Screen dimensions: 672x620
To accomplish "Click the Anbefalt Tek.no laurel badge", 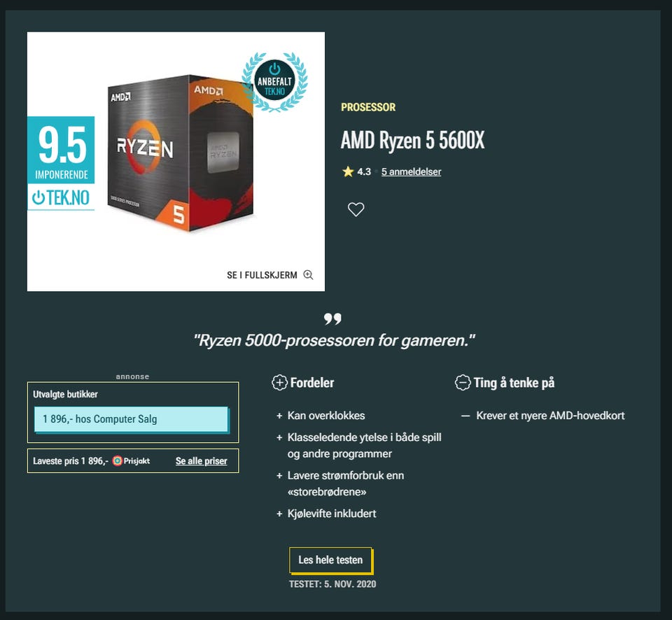I will 274,81.
